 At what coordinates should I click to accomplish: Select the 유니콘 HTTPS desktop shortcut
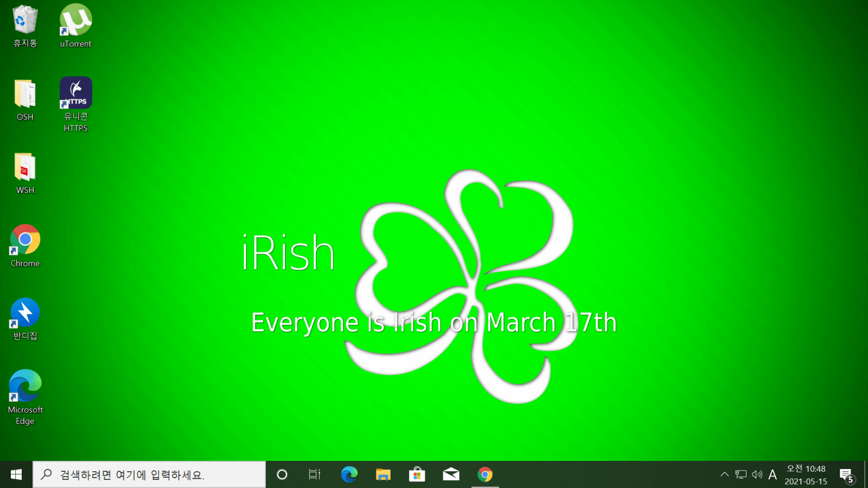tap(75, 105)
